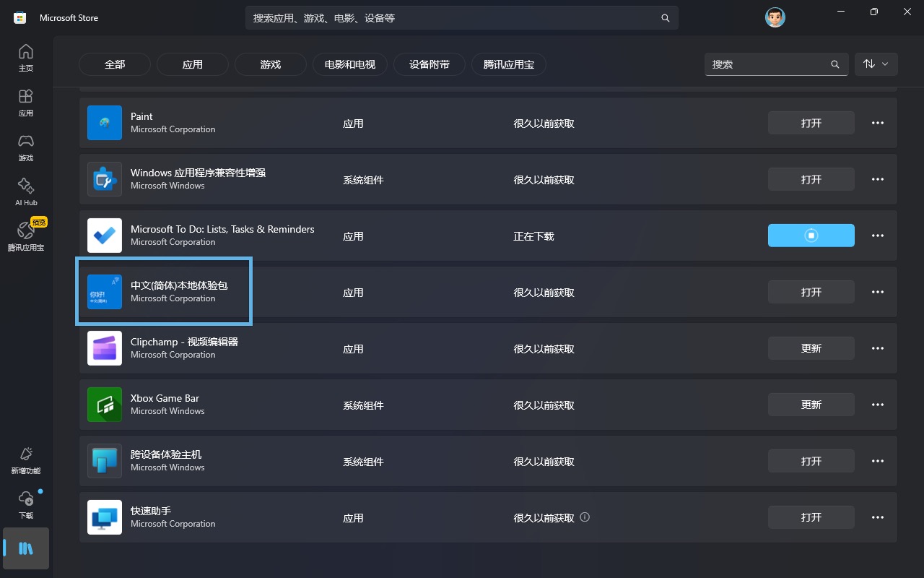
Task: Click the Paint app name text
Action: tap(141, 116)
